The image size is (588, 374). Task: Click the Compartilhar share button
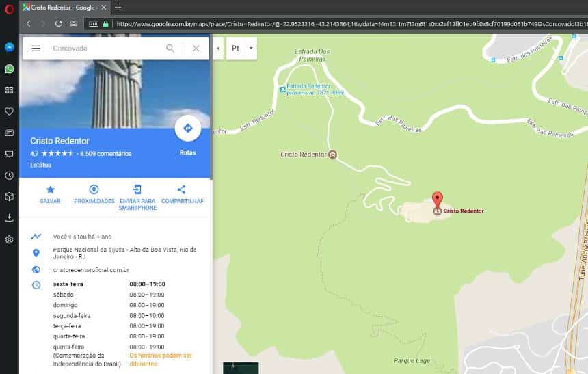coord(182,194)
